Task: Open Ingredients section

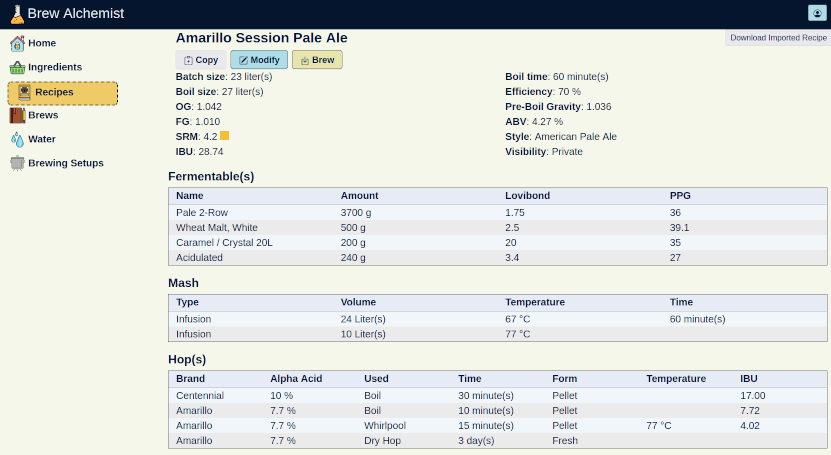Action: point(55,67)
